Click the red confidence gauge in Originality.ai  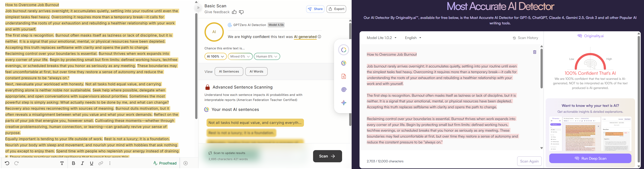click(590, 61)
